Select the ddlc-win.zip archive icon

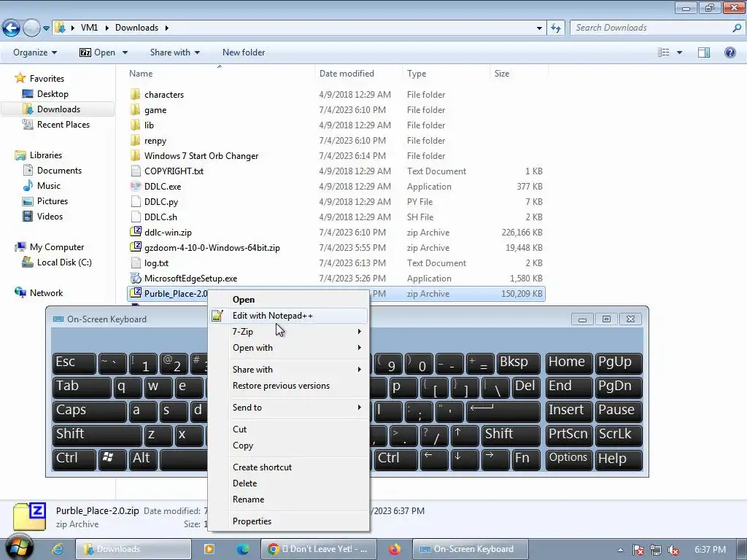tap(136, 232)
